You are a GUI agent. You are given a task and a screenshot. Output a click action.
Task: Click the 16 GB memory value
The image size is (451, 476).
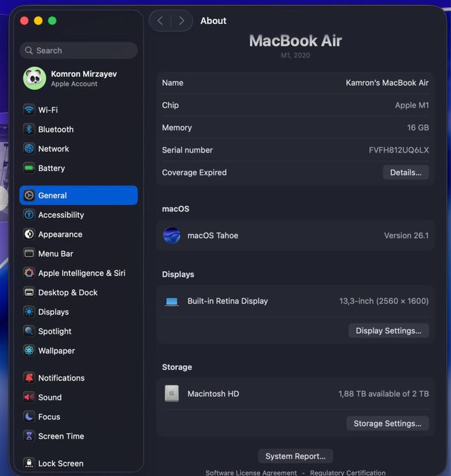click(x=418, y=127)
